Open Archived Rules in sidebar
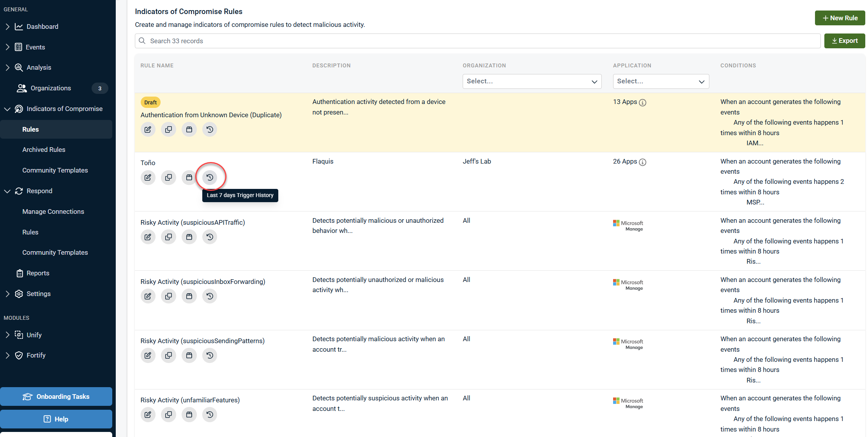The image size is (868, 437). click(x=44, y=150)
